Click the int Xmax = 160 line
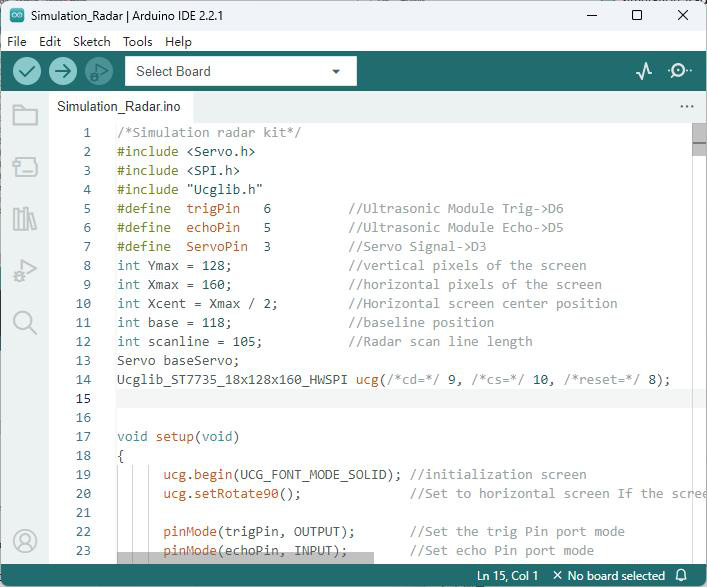Viewport: 707px width, 587px height. pos(174,284)
